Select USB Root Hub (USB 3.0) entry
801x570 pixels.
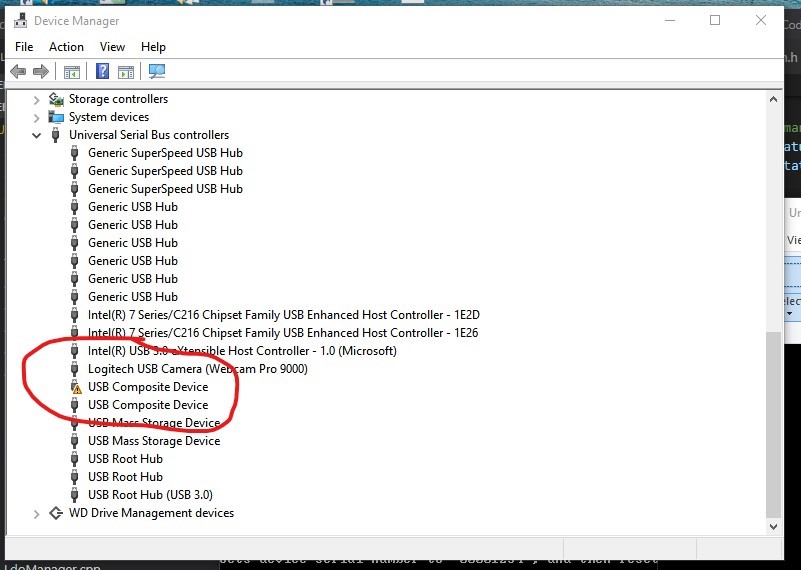[x=150, y=495]
